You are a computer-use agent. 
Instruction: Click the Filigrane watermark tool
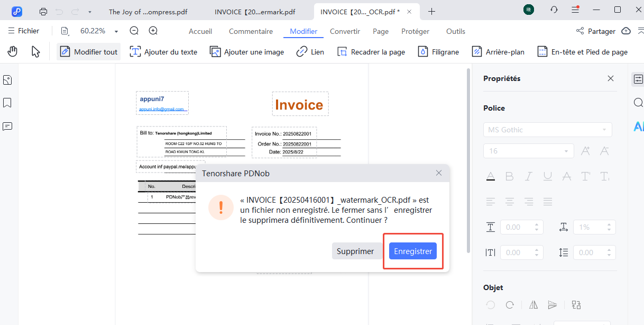438,51
